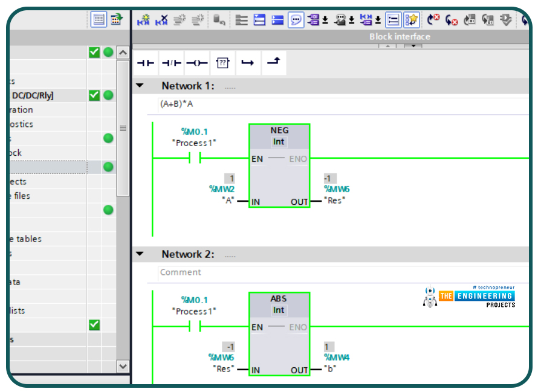This screenshot has width=538, height=392.
Task: Click the greyed-out Insert row icon
Action: click(179, 20)
